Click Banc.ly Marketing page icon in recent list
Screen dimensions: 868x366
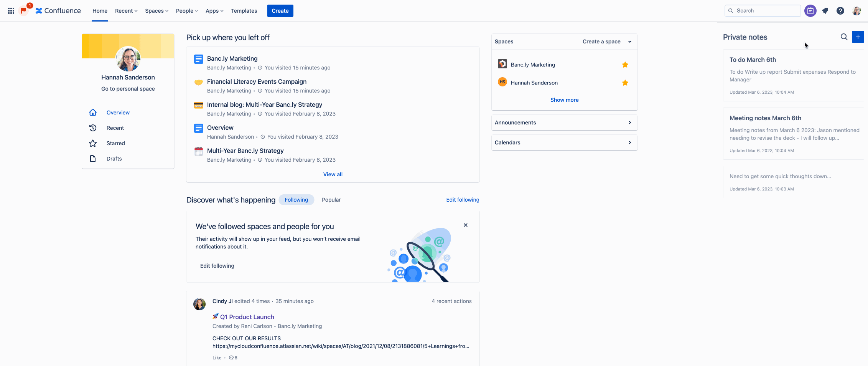click(199, 59)
